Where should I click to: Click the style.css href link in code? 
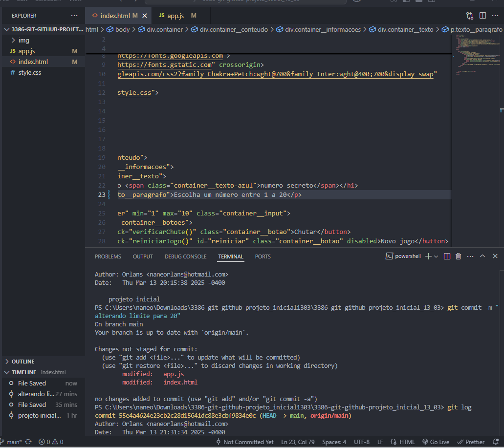[x=134, y=93]
